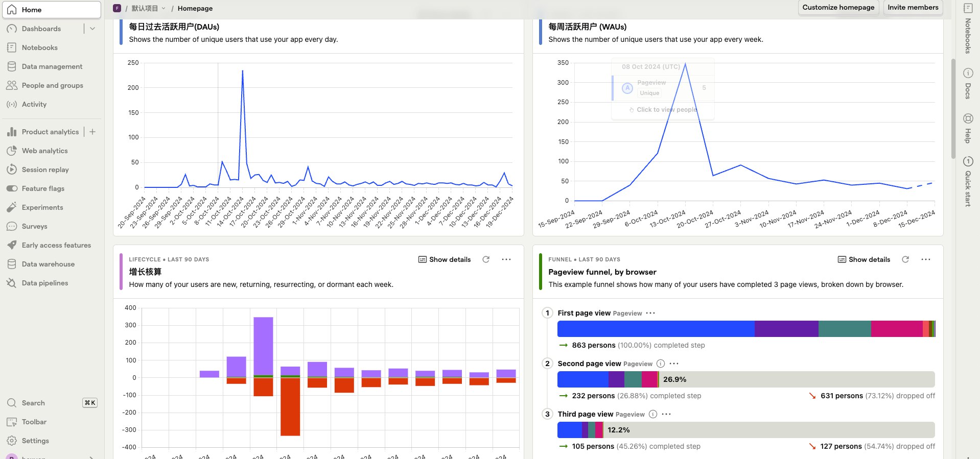Click the Customize homepage button

coord(838,8)
